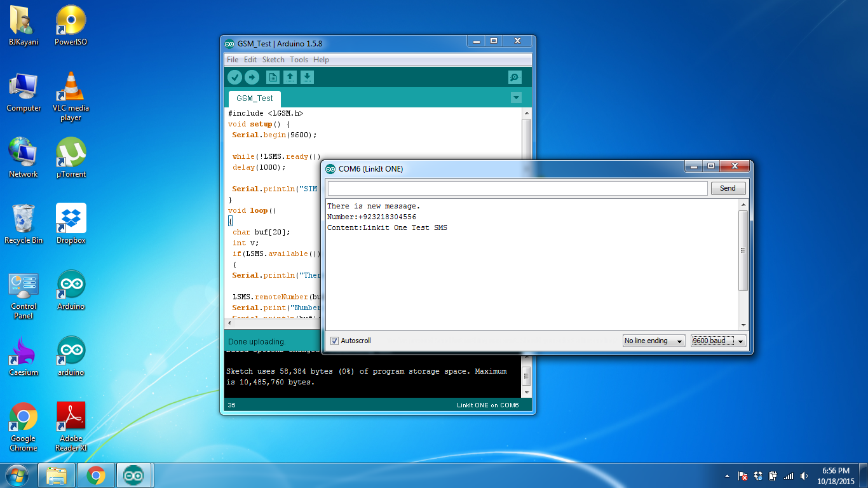Select the Caesium desktop shortcut
Screen dimensions: 868x488
pos(23,356)
